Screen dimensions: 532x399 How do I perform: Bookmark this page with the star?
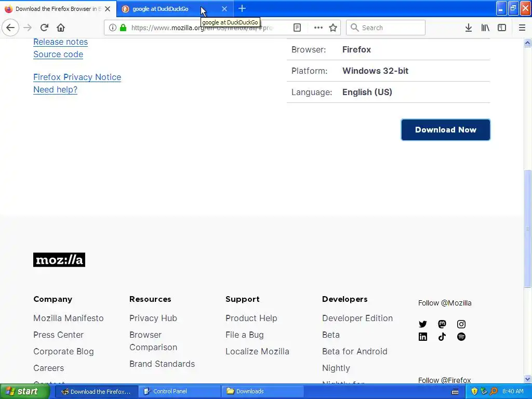click(x=333, y=28)
